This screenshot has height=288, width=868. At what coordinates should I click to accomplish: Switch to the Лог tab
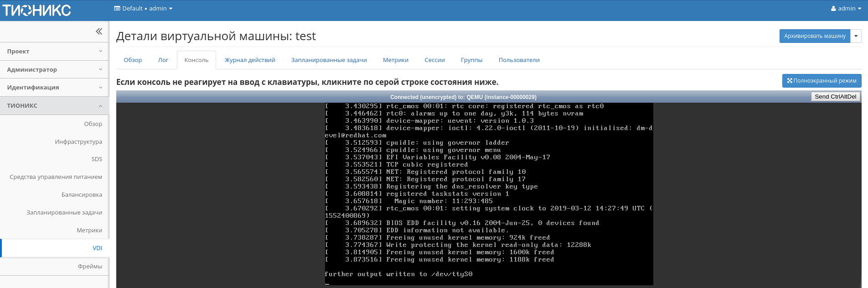(x=163, y=60)
